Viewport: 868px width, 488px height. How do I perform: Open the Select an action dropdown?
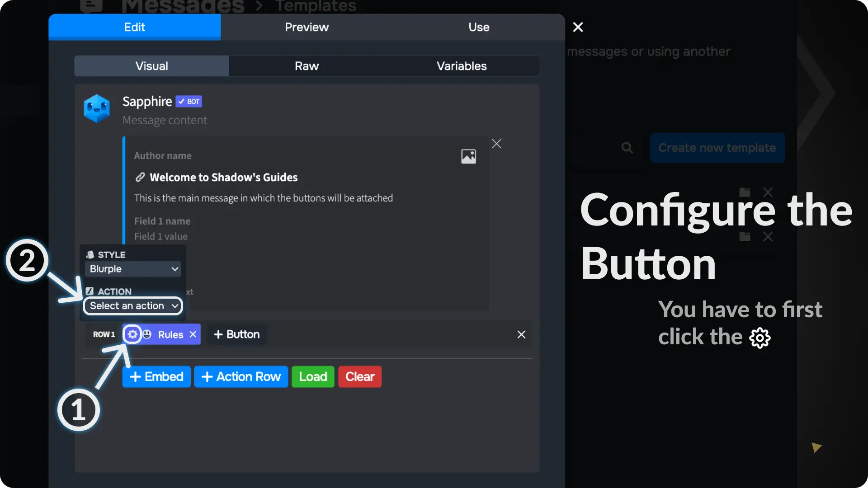[x=133, y=306]
